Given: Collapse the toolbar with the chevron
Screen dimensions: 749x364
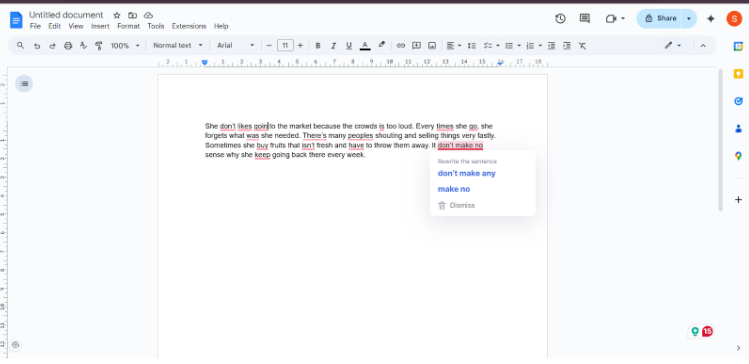Looking at the screenshot, I should pos(703,46).
